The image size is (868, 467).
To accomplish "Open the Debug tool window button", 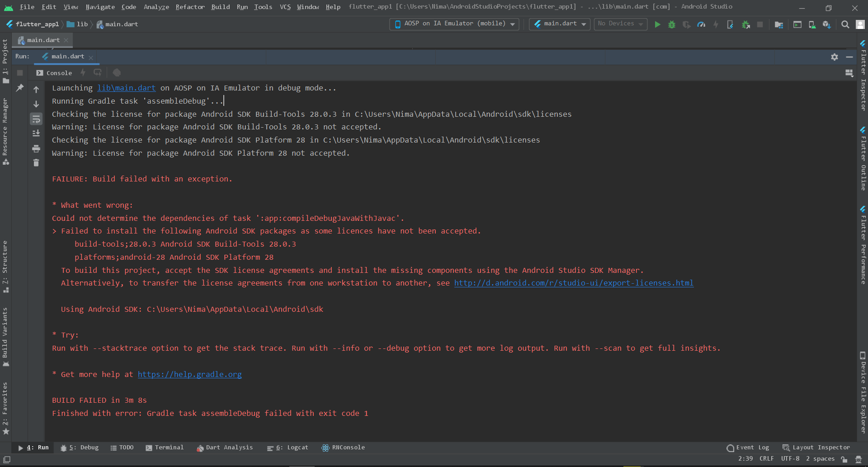I will 80,448.
